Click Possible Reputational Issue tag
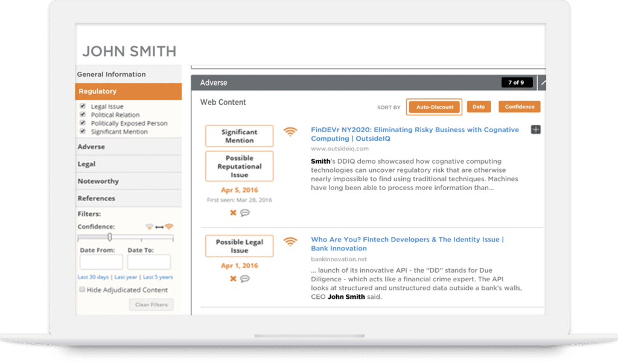Screen dimensions: 618x364 (239, 167)
